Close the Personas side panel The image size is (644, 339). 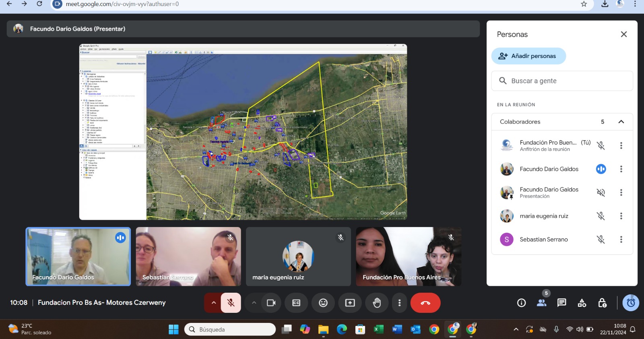click(x=623, y=34)
